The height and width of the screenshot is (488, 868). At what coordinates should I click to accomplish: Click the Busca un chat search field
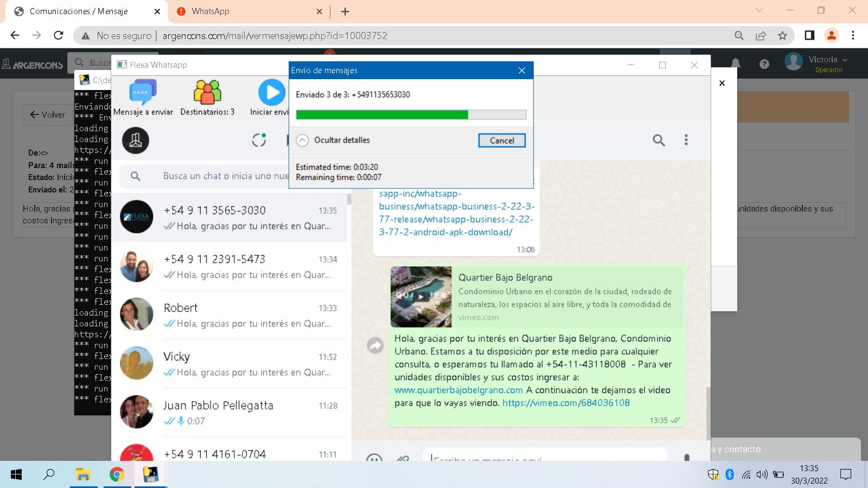pyautogui.click(x=226, y=176)
